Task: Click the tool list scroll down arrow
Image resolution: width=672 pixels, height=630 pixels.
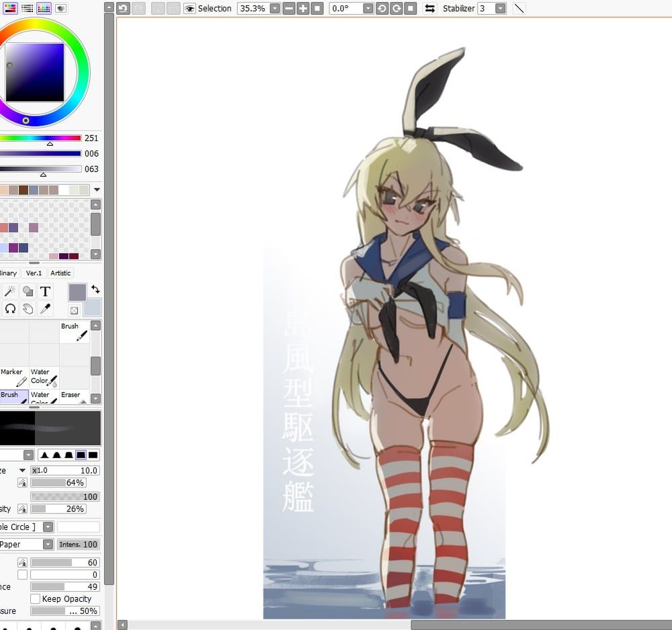Action: [x=96, y=398]
